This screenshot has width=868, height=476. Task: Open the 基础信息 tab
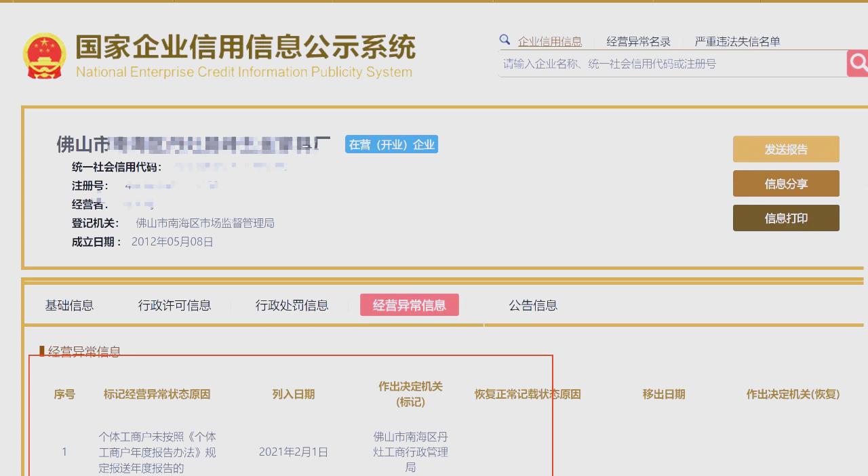pos(69,305)
